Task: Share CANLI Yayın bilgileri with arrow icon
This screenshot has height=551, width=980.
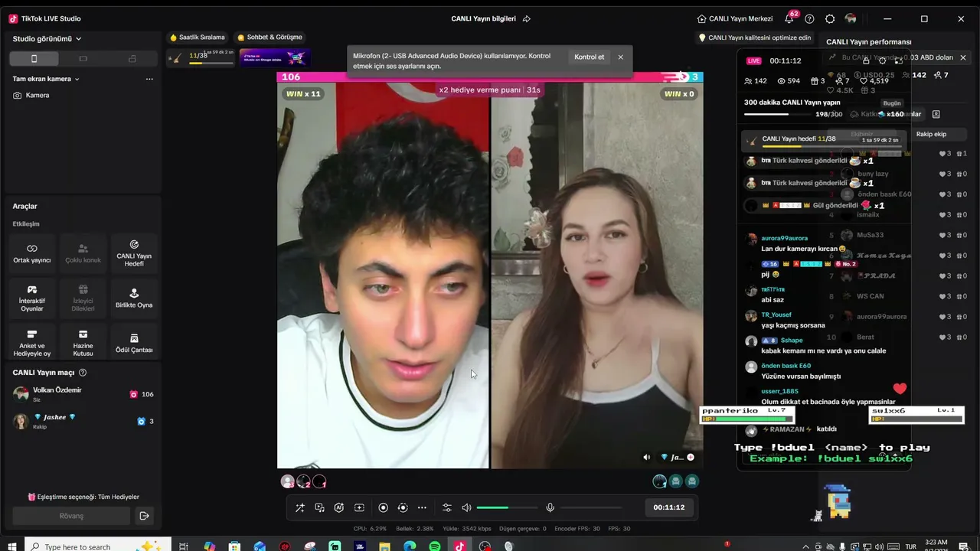Action: pos(527,18)
